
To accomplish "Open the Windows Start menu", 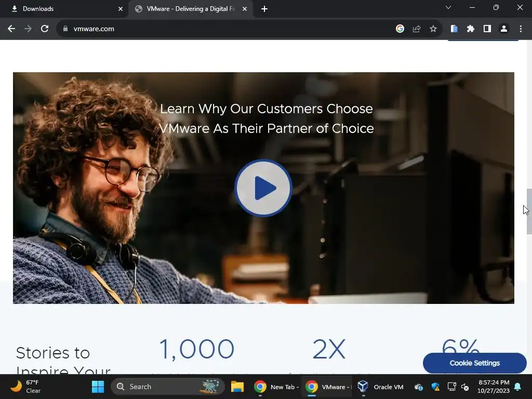I will [x=98, y=387].
